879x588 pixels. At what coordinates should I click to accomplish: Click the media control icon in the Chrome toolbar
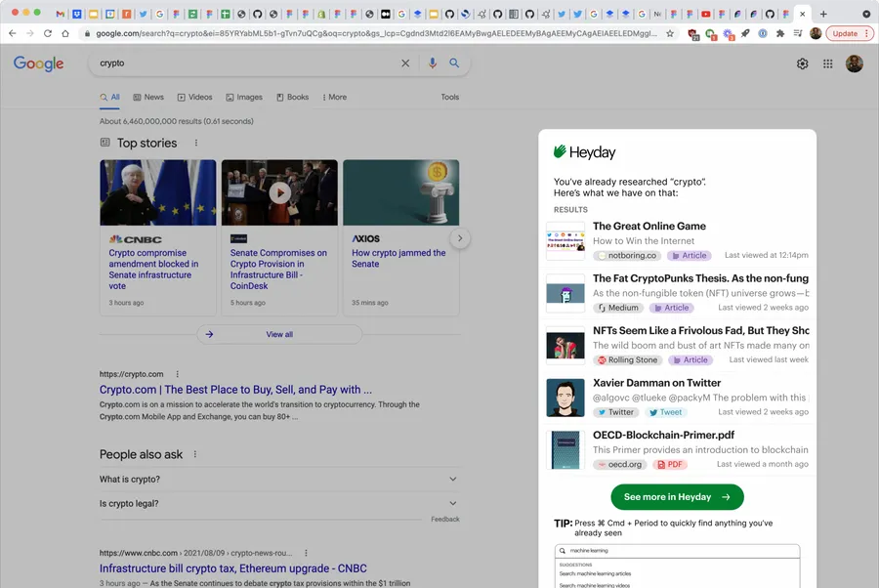click(x=798, y=33)
